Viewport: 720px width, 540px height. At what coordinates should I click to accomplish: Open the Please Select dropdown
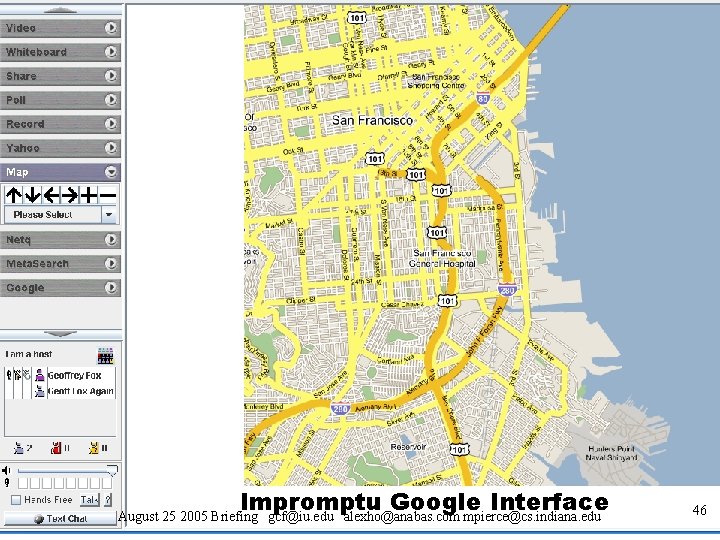(x=60, y=214)
